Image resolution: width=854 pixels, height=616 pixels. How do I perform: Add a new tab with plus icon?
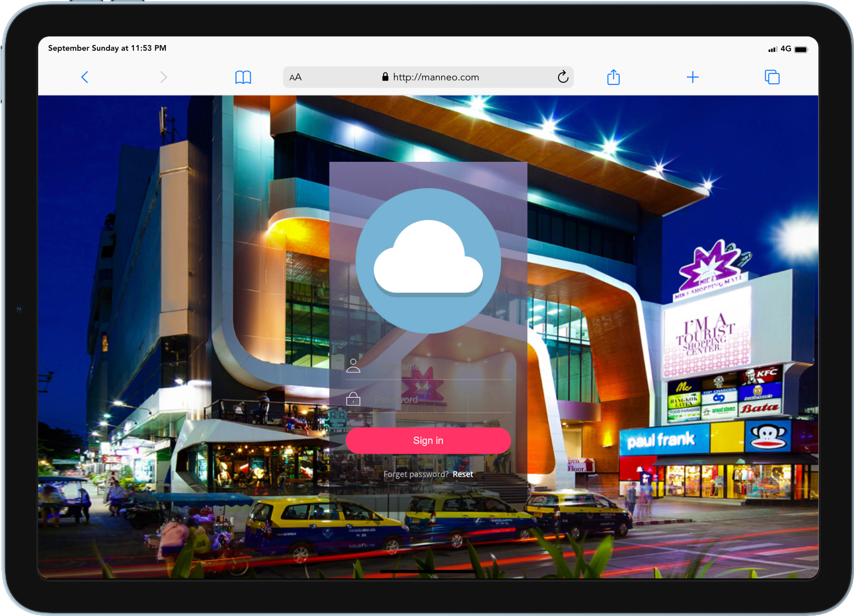(x=693, y=77)
